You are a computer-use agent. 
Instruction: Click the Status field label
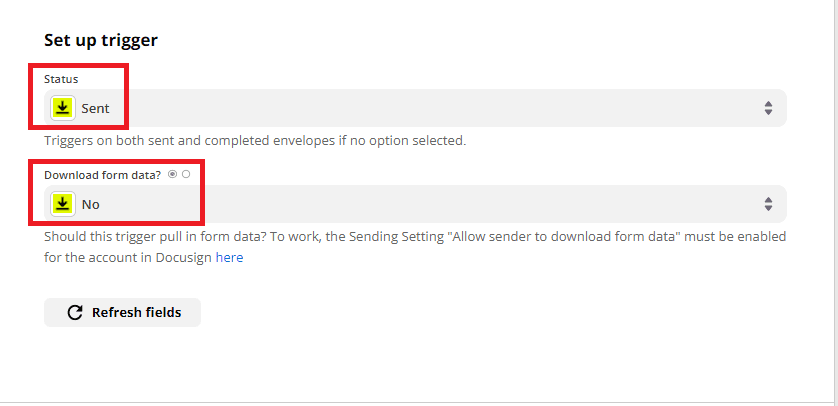(x=61, y=78)
